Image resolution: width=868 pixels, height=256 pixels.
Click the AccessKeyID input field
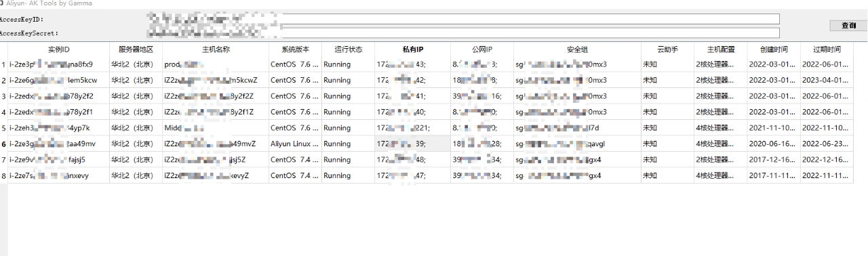463,19
